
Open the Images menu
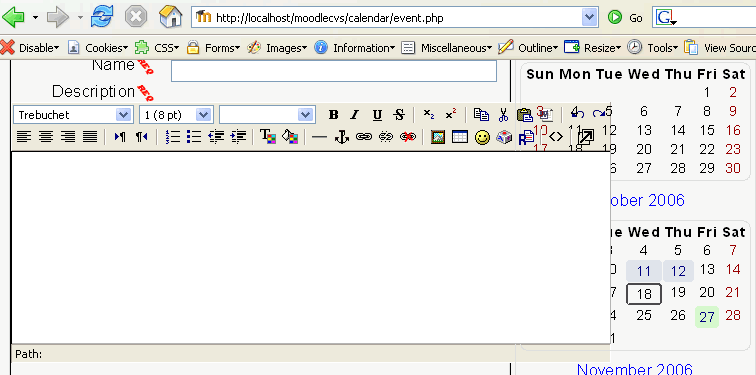[x=277, y=47]
